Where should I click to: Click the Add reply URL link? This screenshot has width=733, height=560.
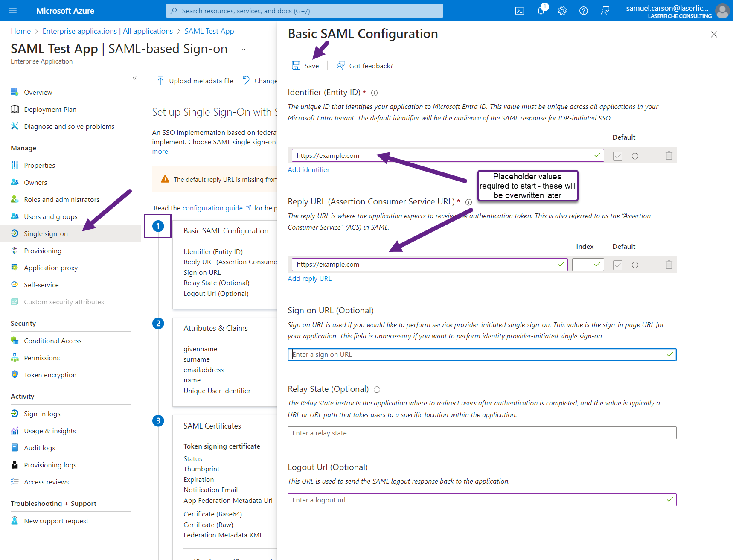click(x=309, y=278)
